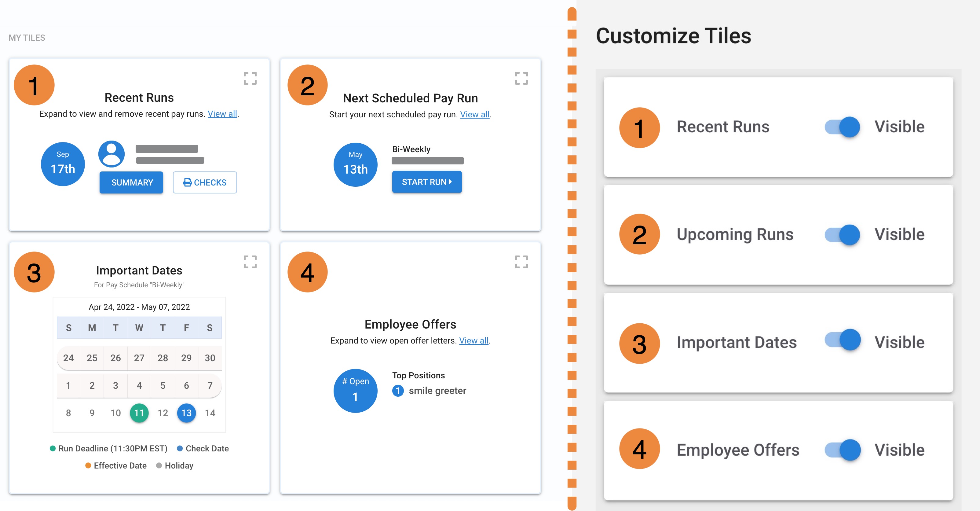Expand the Next Scheduled Pay Run tile
Viewport: 980px width, 511px height.
521,78
